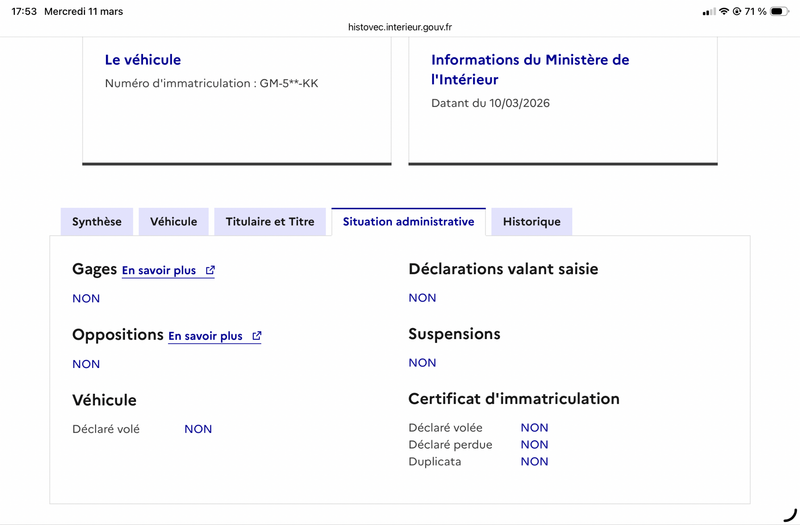Image resolution: width=800 pixels, height=525 pixels.
Task: Click the Gages heading
Action: click(x=94, y=269)
